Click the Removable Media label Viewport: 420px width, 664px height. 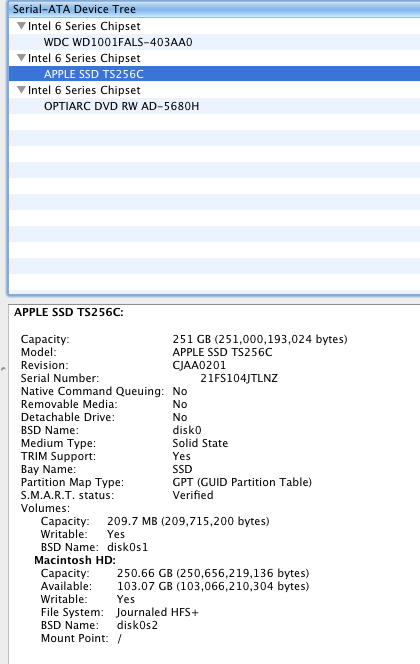pos(69,404)
